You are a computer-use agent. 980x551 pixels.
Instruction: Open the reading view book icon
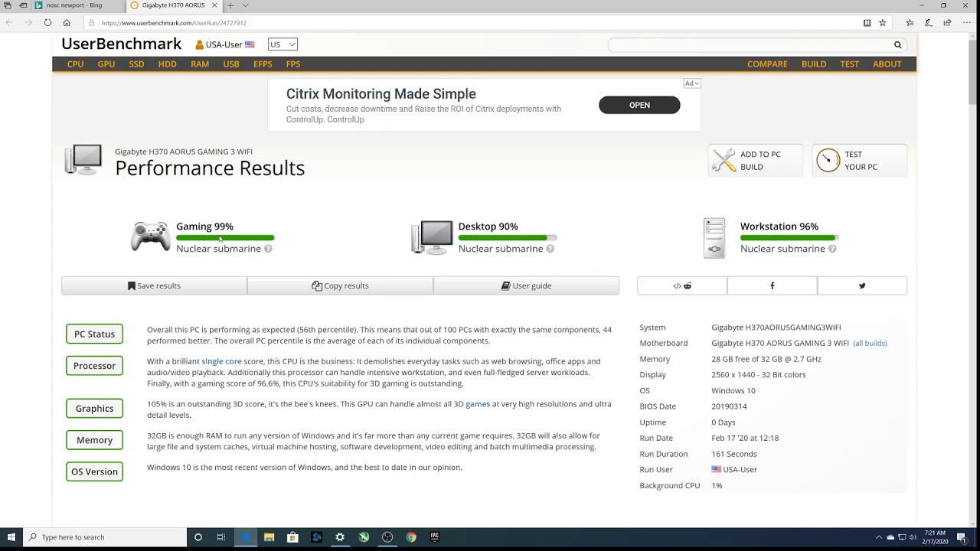point(867,23)
